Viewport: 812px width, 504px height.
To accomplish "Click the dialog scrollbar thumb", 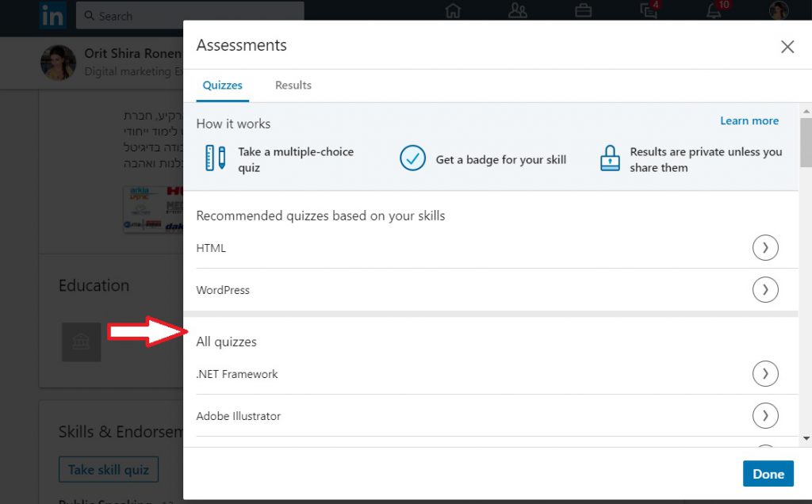I will 806,143.
